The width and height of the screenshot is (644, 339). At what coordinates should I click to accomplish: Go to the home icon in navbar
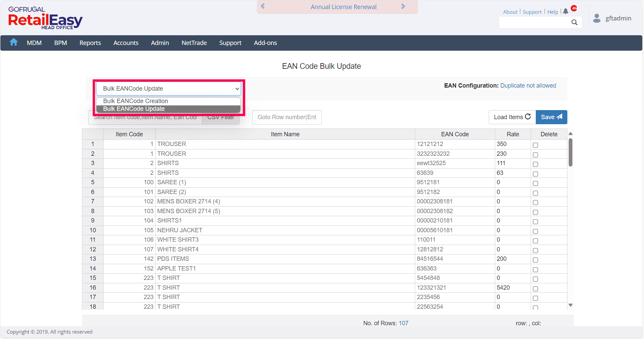point(14,42)
